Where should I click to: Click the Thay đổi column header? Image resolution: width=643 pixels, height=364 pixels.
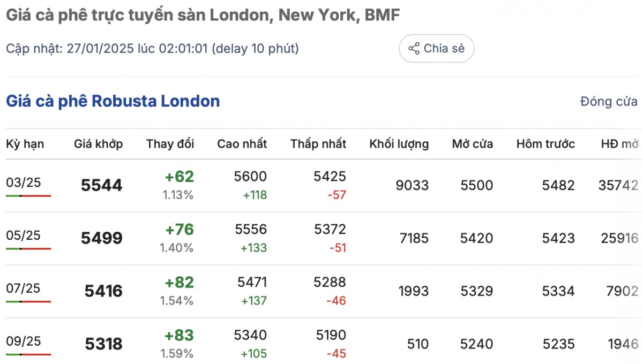[170, 144]
